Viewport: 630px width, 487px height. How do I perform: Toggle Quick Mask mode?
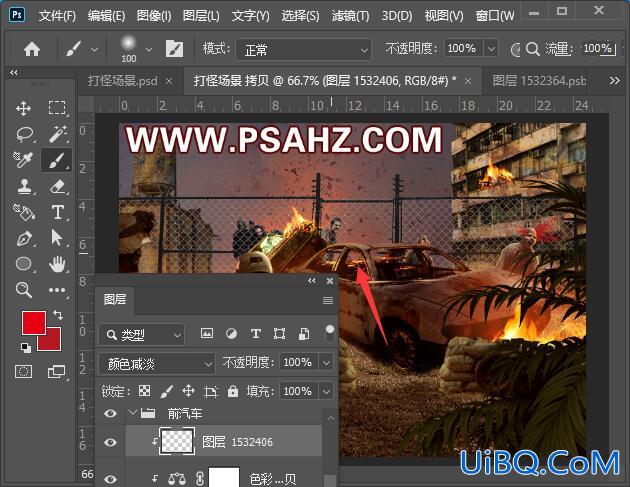(x=23, y=372)
